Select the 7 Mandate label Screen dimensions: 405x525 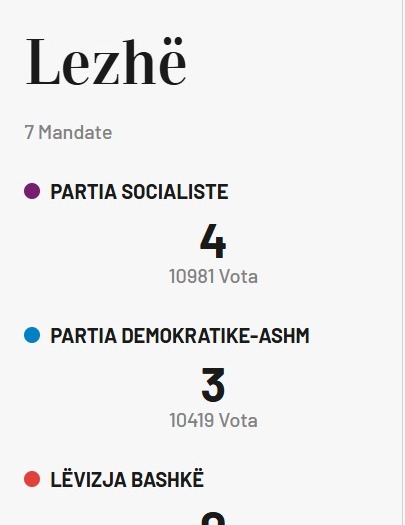(68, 132)
